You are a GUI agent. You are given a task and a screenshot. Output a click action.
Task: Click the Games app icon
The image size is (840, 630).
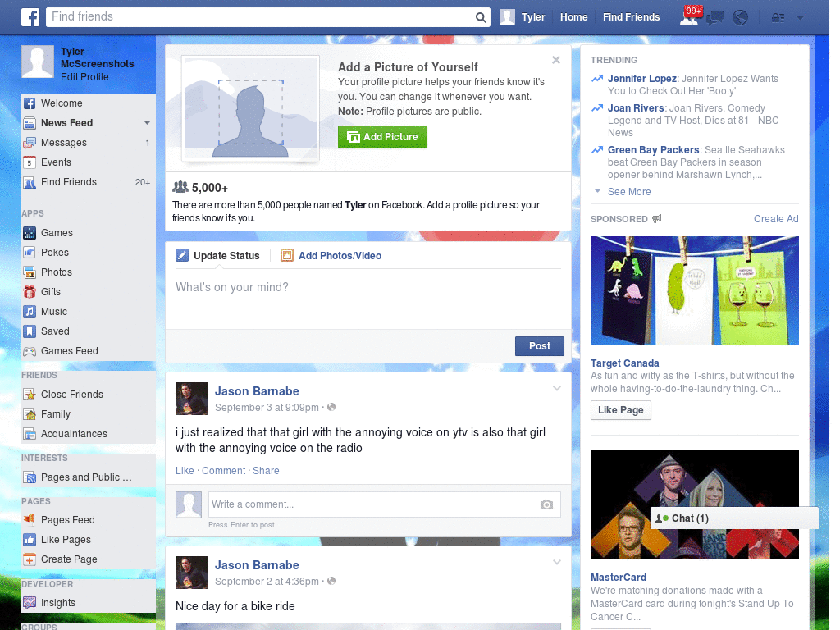30,233
